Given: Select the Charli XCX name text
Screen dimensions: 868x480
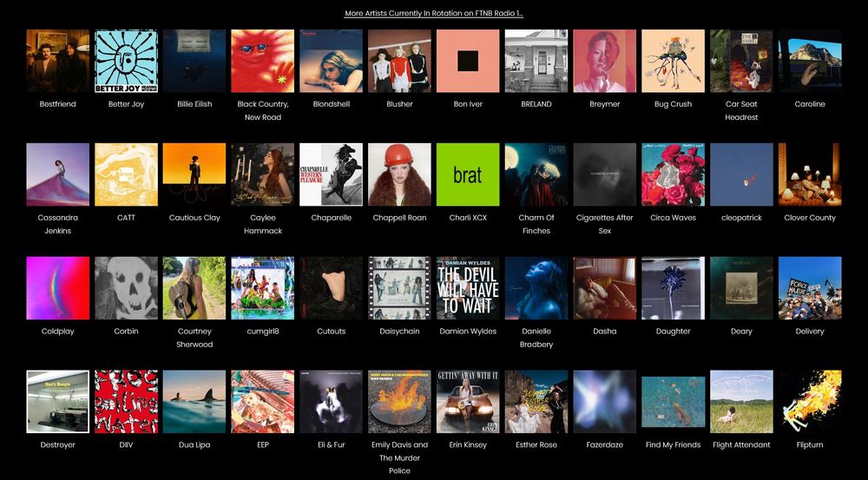Looking at the screenshot, I should 468,218.
